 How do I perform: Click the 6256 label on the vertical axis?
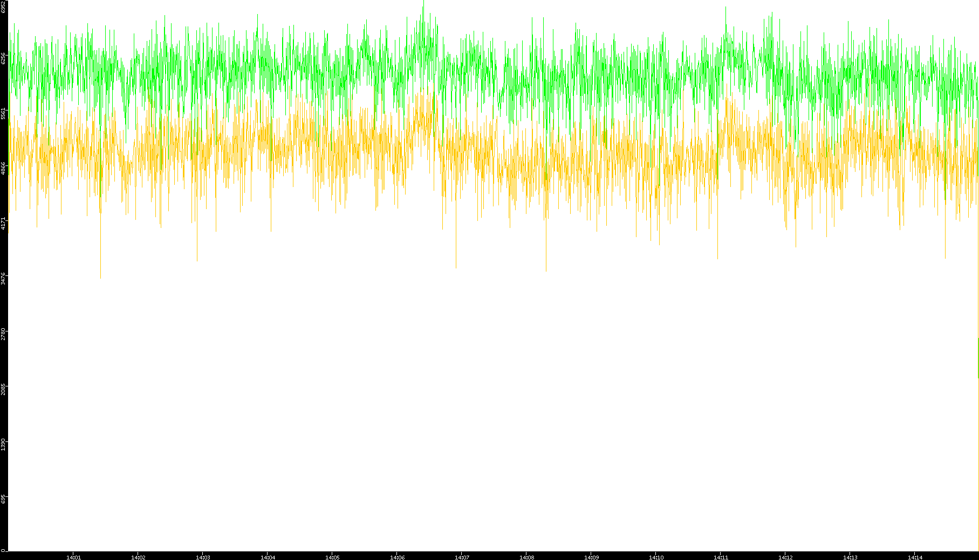(4, 58)
